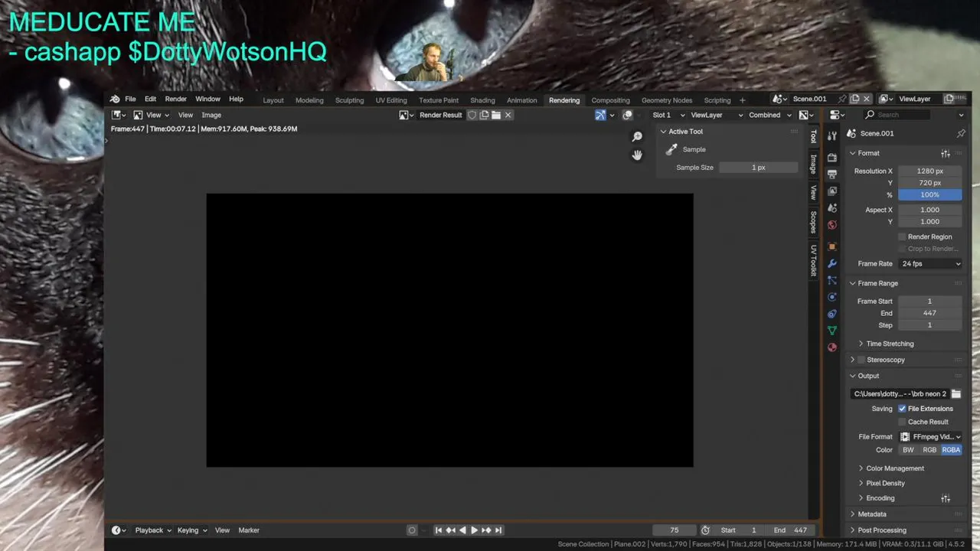Screen dimensions: 980x551
Task: Click the new image copy icon beside Render Result
Action: coord(484,115)
